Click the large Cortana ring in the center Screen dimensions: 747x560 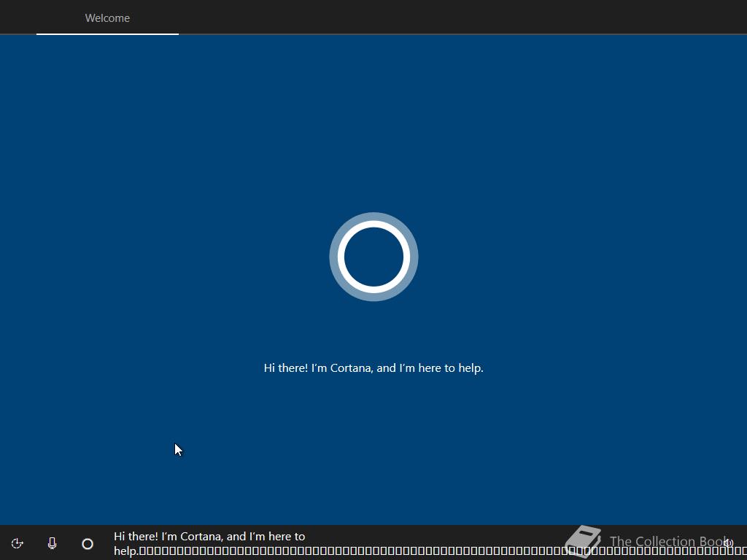[373, 257]
